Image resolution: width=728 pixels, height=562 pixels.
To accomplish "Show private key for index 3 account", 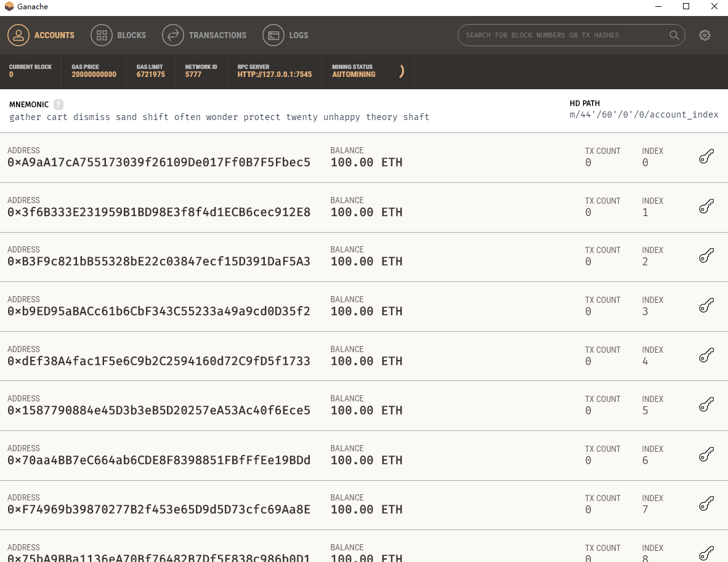I will click(706, 306).
